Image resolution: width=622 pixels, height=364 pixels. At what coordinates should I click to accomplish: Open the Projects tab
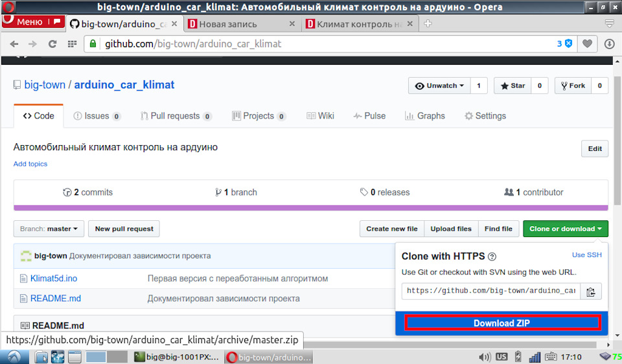click(259, 116)
